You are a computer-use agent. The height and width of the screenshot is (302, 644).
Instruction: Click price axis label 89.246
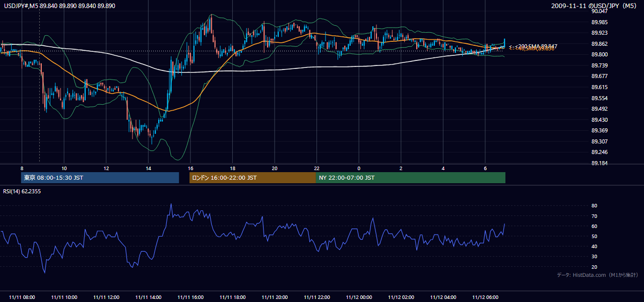click(599, 153)
